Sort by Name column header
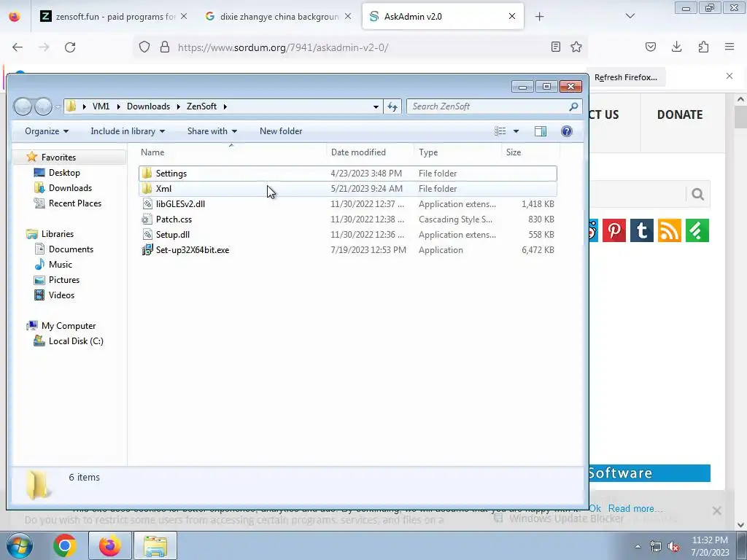747x560 pixels. [x=233, y=152]
